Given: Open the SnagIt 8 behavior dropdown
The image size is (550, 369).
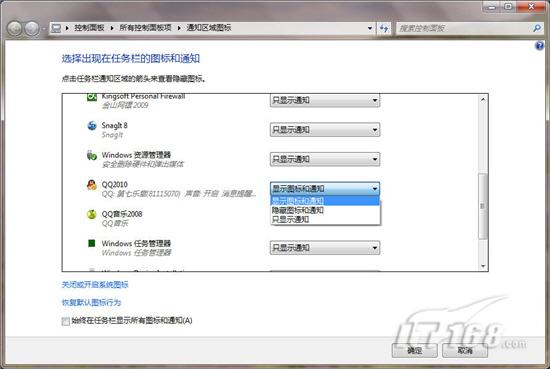Looking at the screenshot, I should [x=325, y=130].
